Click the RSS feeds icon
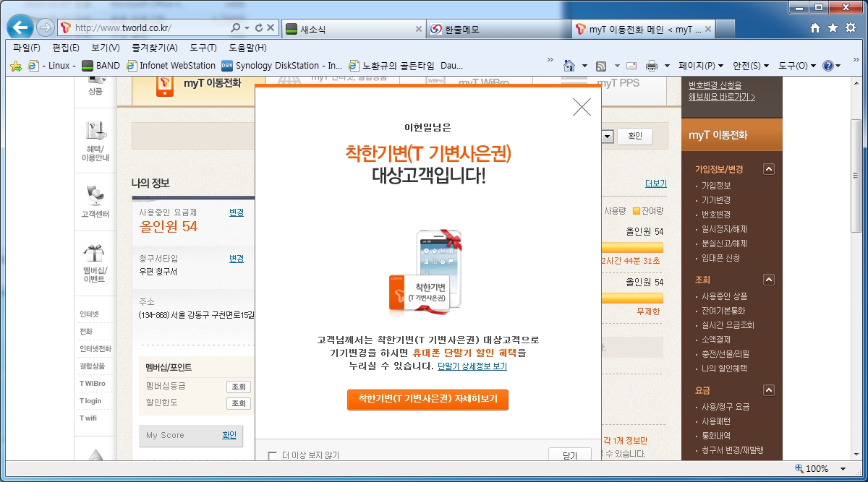Viewport: 868px width, 482px height. (x=601, y=66)
